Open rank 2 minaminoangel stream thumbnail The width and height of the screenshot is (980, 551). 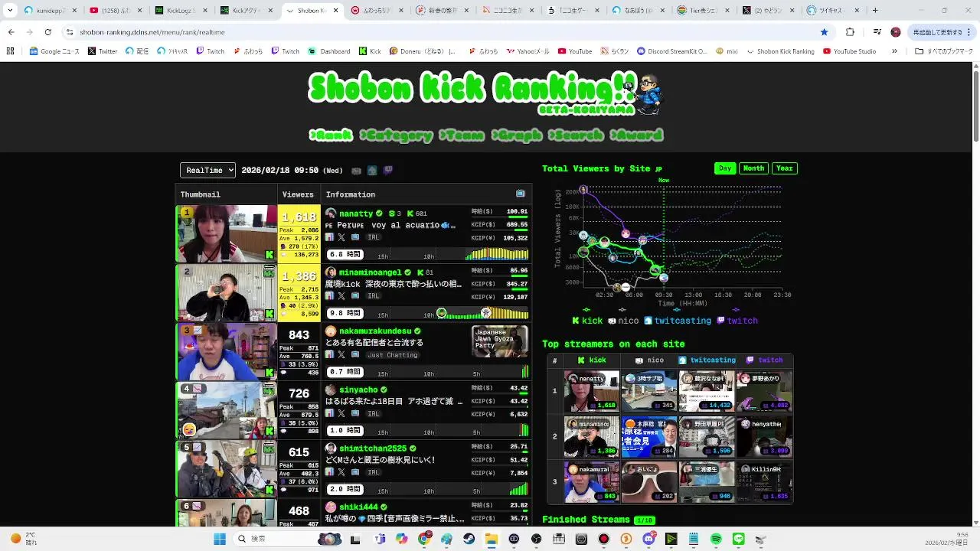click(x=227, y=292)
